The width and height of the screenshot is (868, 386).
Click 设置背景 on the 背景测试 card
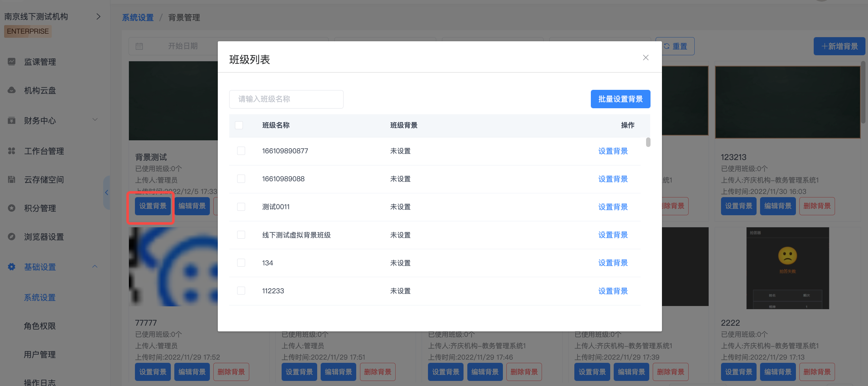(153, 206)
